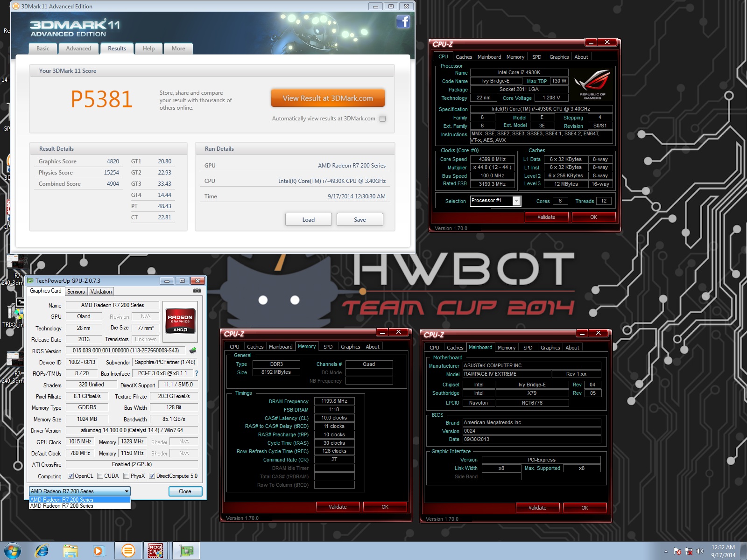The height and width of the screenshot is (560, 747).
Task: Click View Result at 3DMark.com button
Action: 328,98
